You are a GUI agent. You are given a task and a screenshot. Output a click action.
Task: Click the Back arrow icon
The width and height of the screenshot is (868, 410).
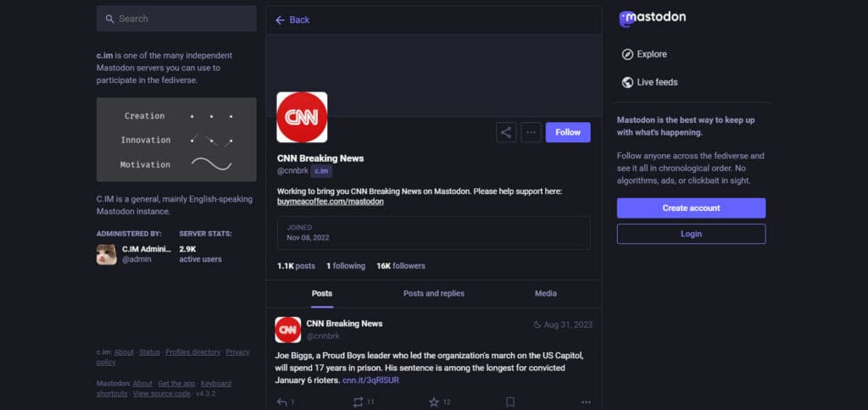[x=280, y=20]
